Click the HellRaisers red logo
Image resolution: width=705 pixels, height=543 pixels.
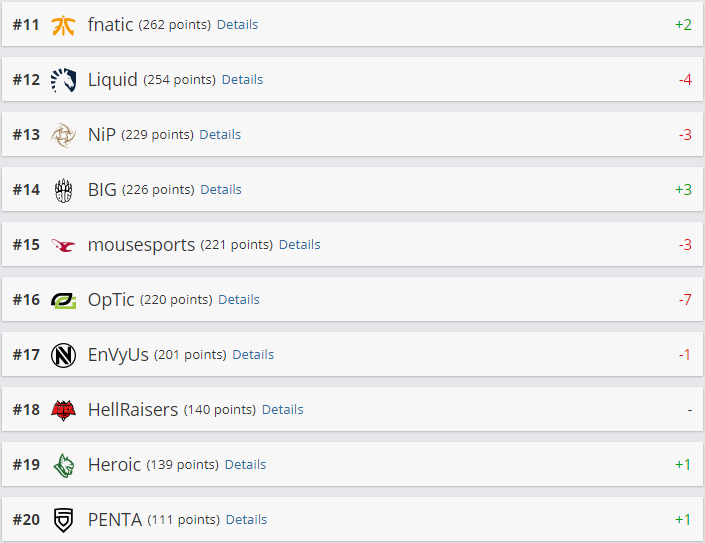click(x=63, y=410)
